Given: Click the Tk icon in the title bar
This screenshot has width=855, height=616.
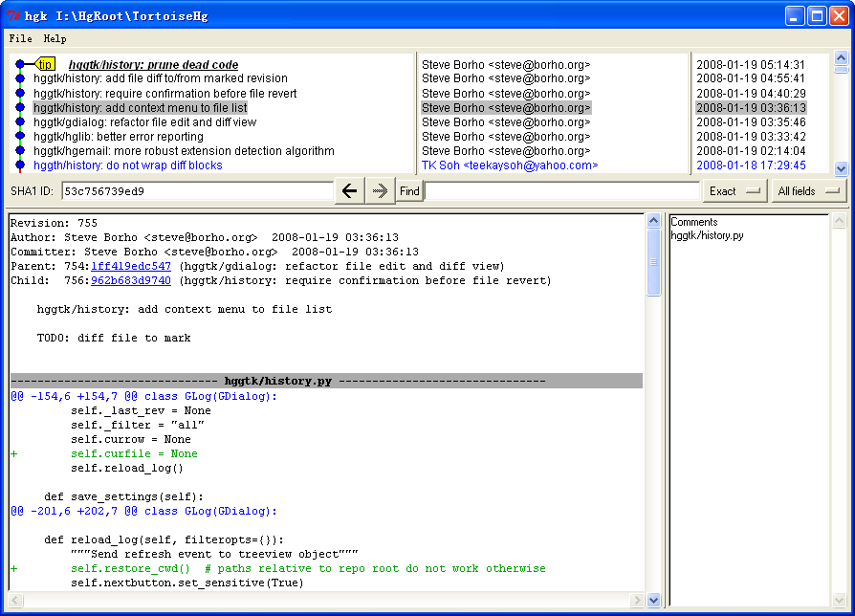Looking at the screenshot, I should point(13,16).
